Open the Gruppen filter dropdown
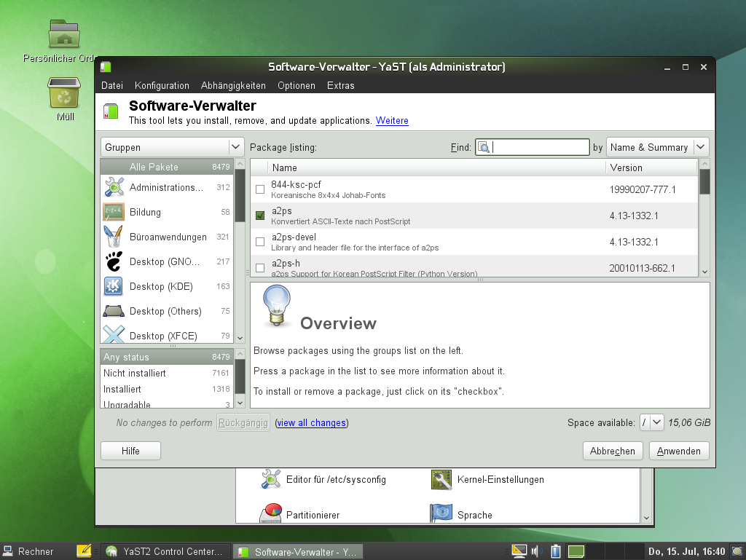Screen dimensions: 746x560 pos(235,146)
